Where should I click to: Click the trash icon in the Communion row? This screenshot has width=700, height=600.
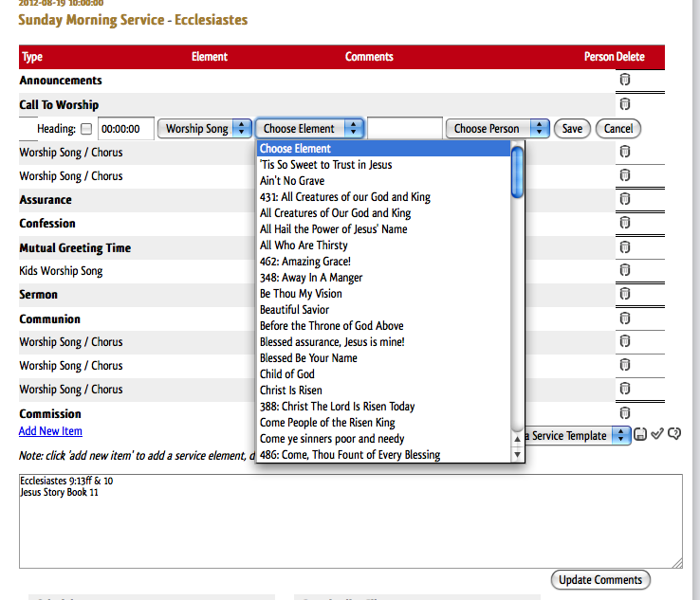(625, 318)
